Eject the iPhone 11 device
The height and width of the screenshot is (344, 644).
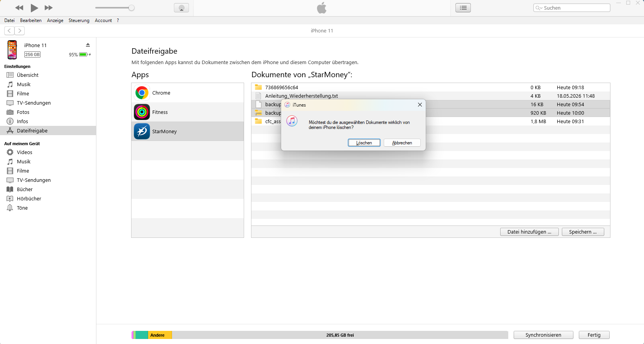click(88, 45)
